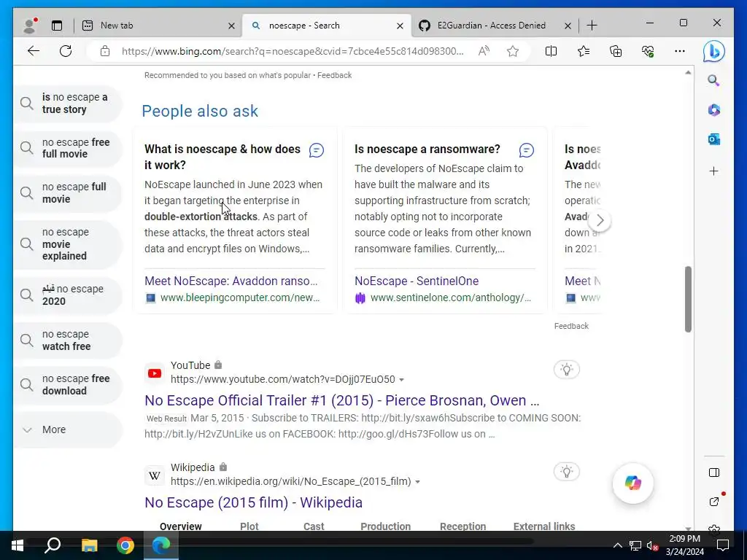
Task: Expand Wikipedia result URL dropdown arrow
Action: pyautogui.click(x=418, y=482)
